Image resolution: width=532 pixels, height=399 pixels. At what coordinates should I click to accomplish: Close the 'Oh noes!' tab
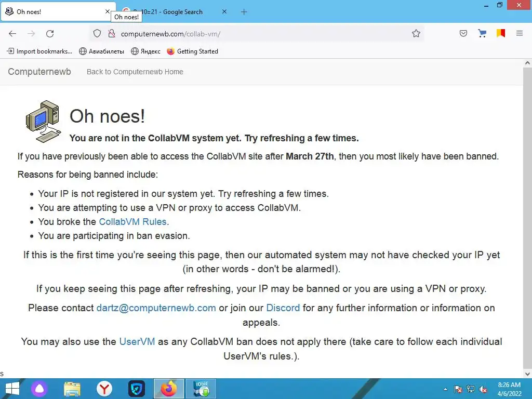pyautogui.click(x=107, y=11)
